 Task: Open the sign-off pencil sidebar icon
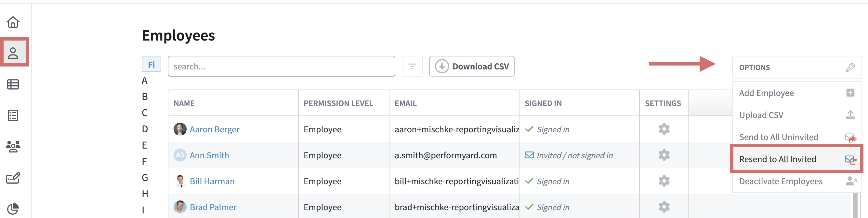point(13,178)
